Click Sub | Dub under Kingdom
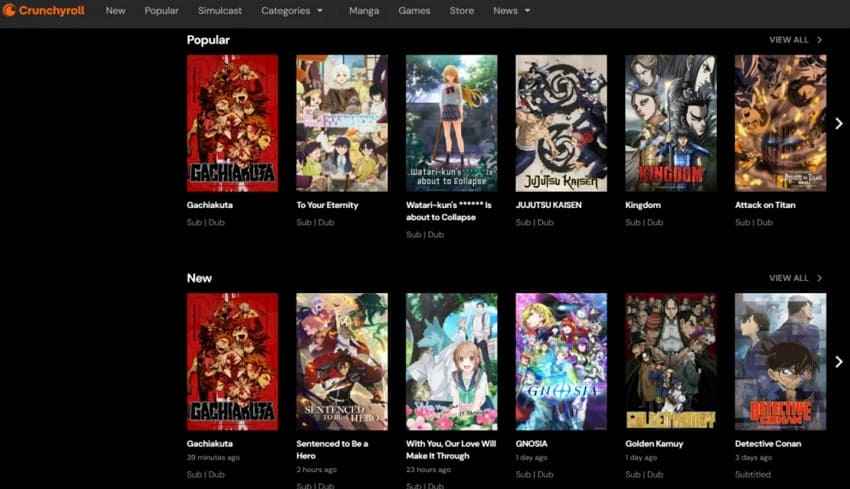This screenshot has height=489, width=850. pos(644,222)
